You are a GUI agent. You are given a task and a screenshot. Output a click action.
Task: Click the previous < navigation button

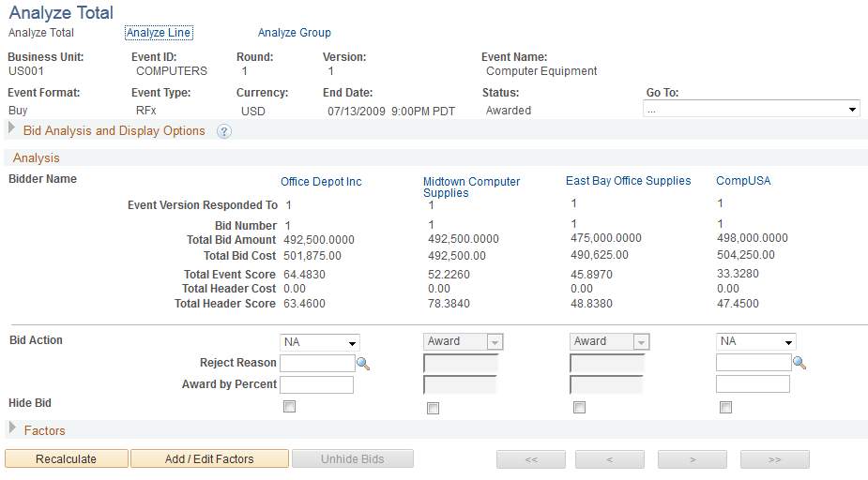tap(610, 459)
